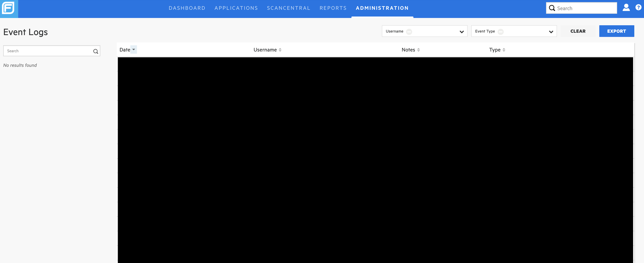
Task: Go to the ScanCentral tab
Action: (288, 8)
